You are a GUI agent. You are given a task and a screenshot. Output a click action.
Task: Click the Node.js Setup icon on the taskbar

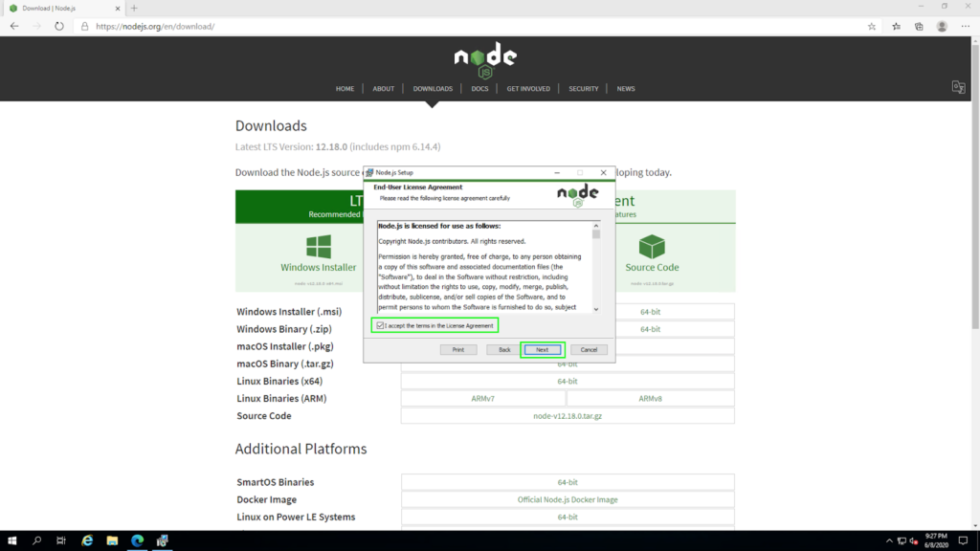[162, 540]
